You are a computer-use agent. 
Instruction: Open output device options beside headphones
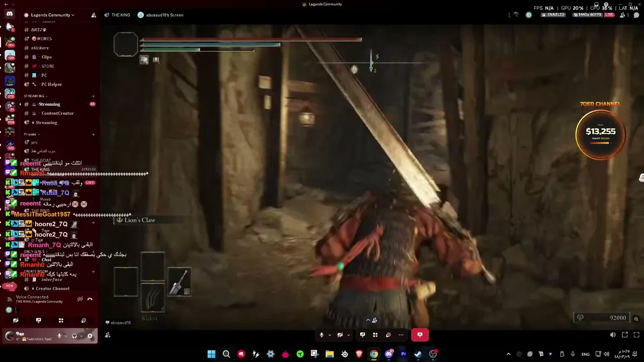pyautogui.click(x=80, y=336)
